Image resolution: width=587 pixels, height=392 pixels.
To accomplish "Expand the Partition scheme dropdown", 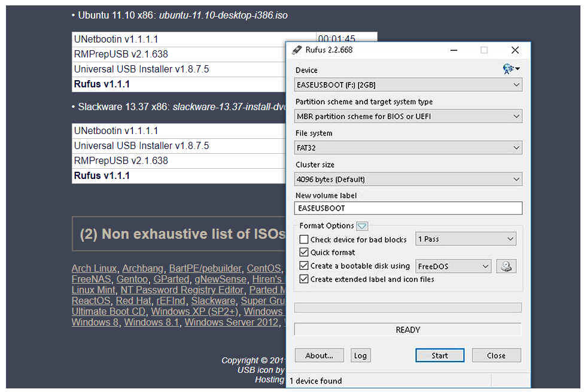I will click(408, 116).
